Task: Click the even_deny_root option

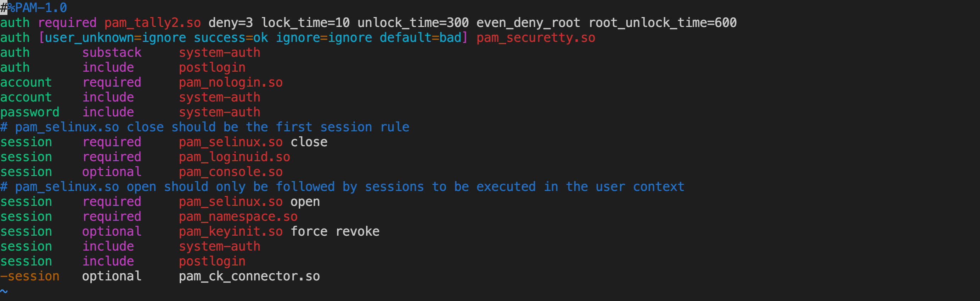Action: click(x=528, y=23)
